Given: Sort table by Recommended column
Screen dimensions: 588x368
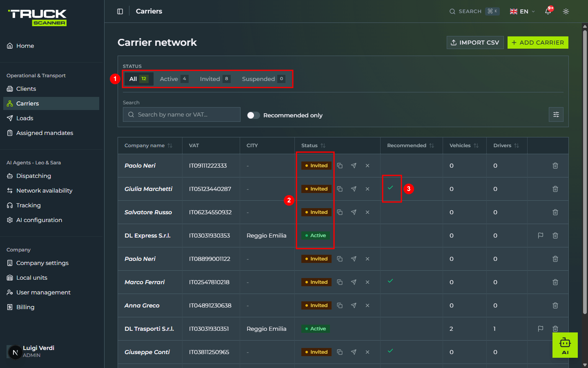Looking at the screenshot, I should point(410,146).
